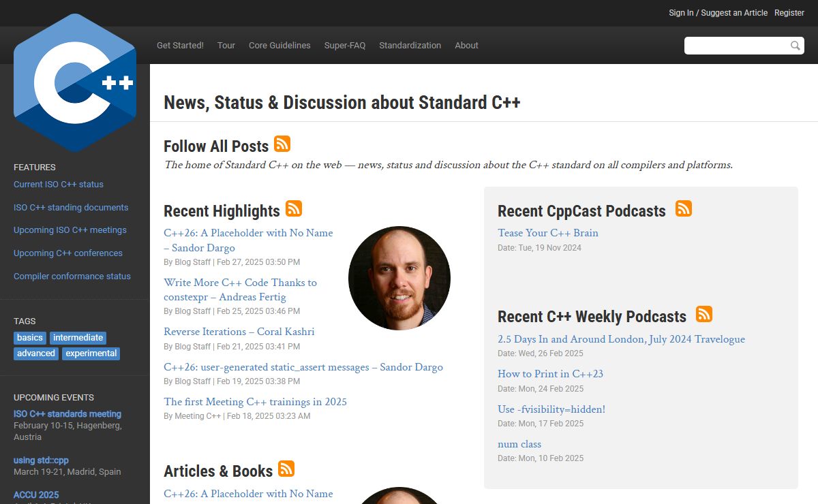Open the Super-FAQ menu item

coord(345,46)
